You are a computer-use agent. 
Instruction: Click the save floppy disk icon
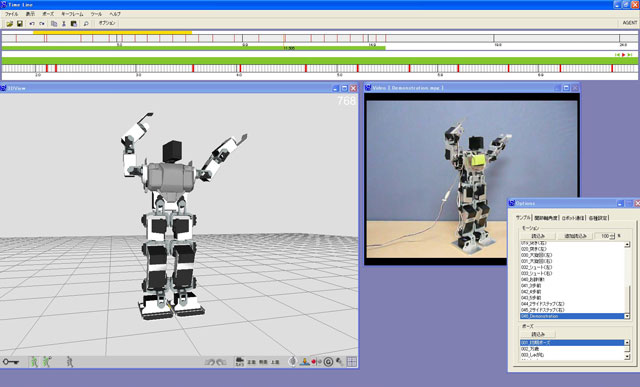coord(20,24)
